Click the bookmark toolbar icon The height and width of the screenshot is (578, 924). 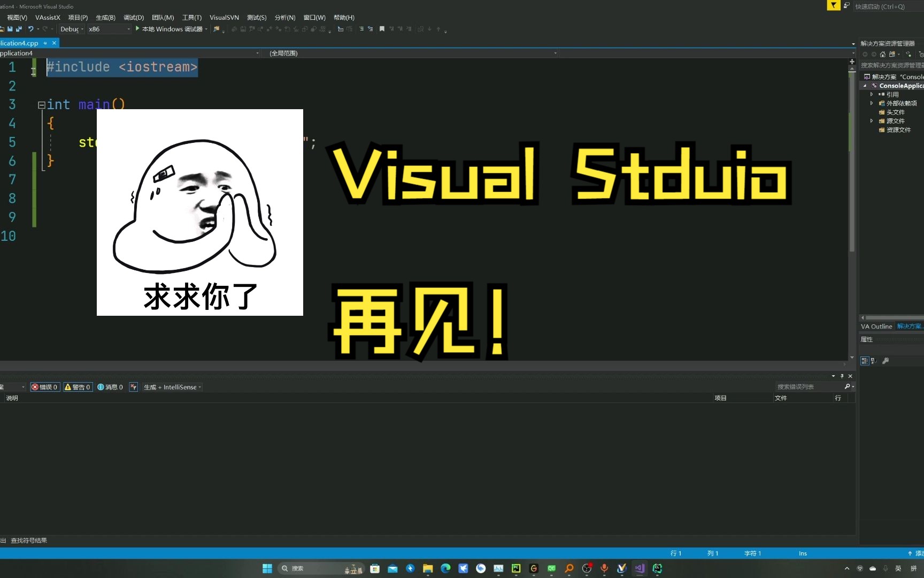382,29
